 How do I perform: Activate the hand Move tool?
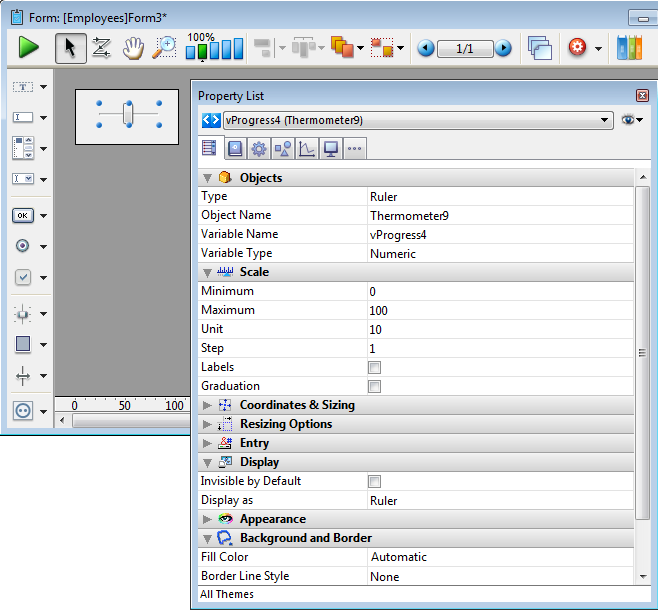coord(133,47)
